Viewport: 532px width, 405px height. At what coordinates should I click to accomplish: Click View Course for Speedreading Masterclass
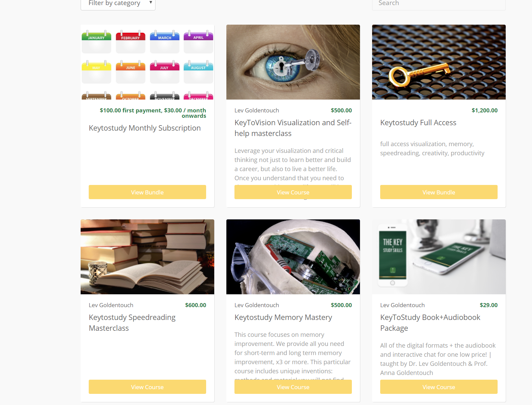point(147,387)
